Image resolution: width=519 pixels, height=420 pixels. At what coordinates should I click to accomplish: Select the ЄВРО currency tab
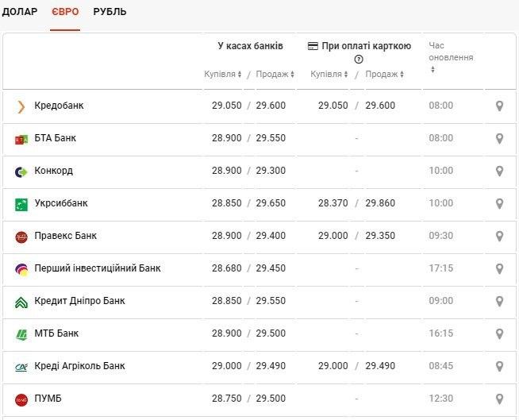[65, 12]
